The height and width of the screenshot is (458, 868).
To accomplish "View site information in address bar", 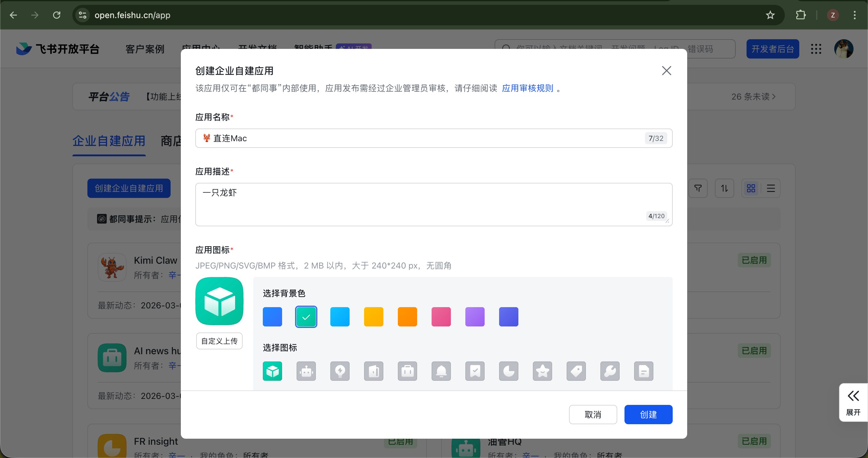I will (x=83, y=15).
